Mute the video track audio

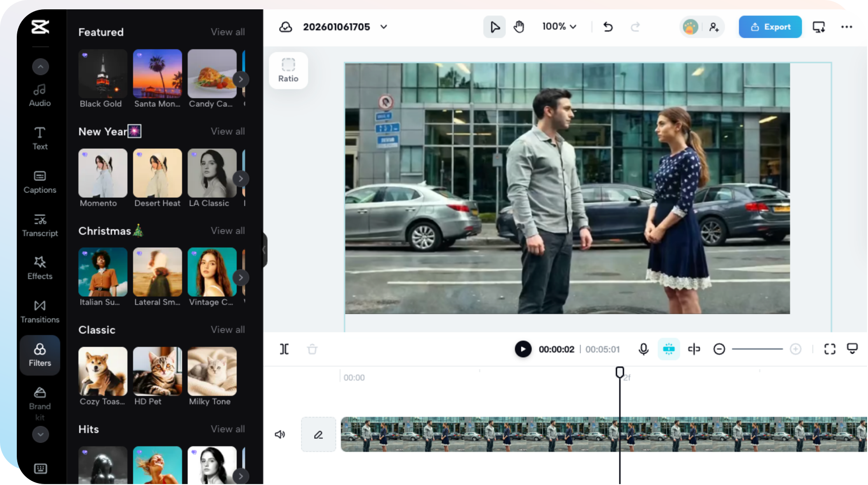(280, 435)
